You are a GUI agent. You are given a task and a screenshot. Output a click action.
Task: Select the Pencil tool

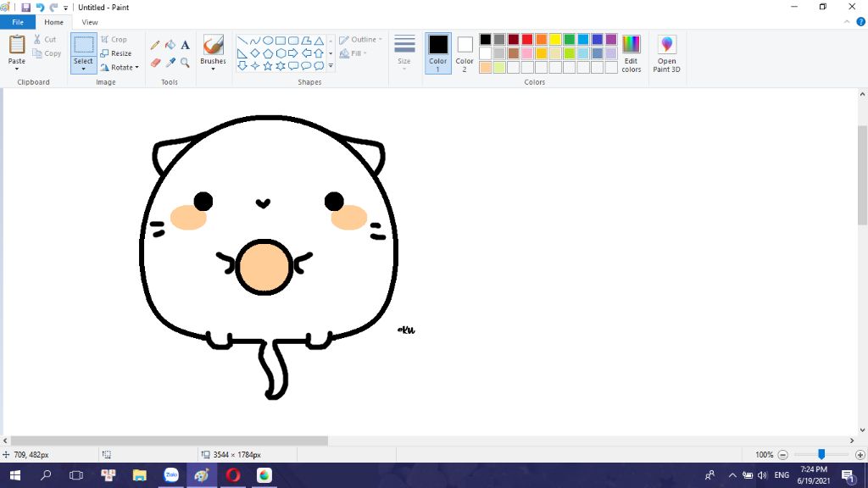coord(155,45)
